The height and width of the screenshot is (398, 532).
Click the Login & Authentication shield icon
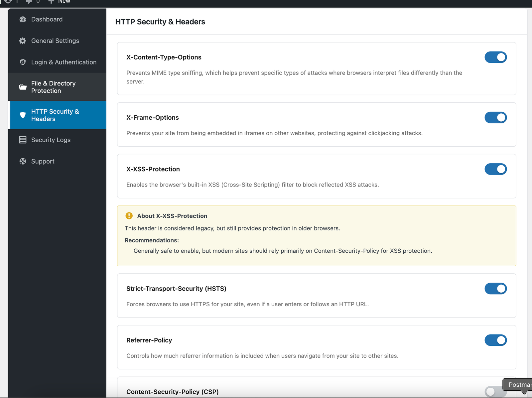[x=23, y=62]
